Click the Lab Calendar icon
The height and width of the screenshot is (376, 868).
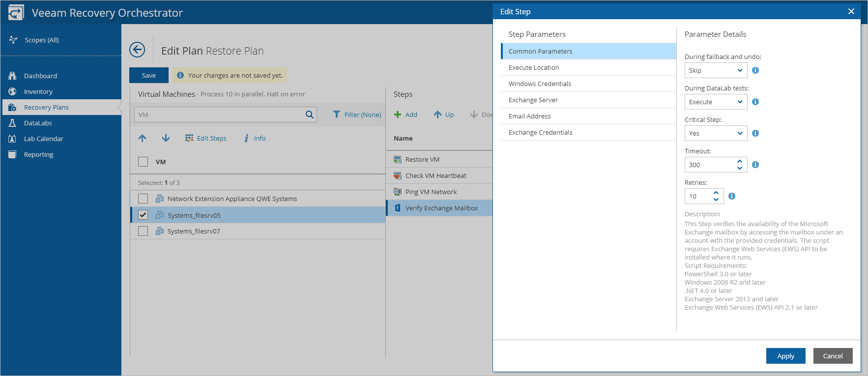[x=12, y=139]
